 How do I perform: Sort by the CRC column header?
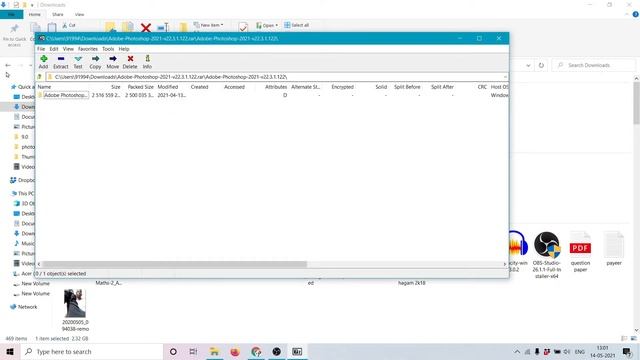pos(482,87)
